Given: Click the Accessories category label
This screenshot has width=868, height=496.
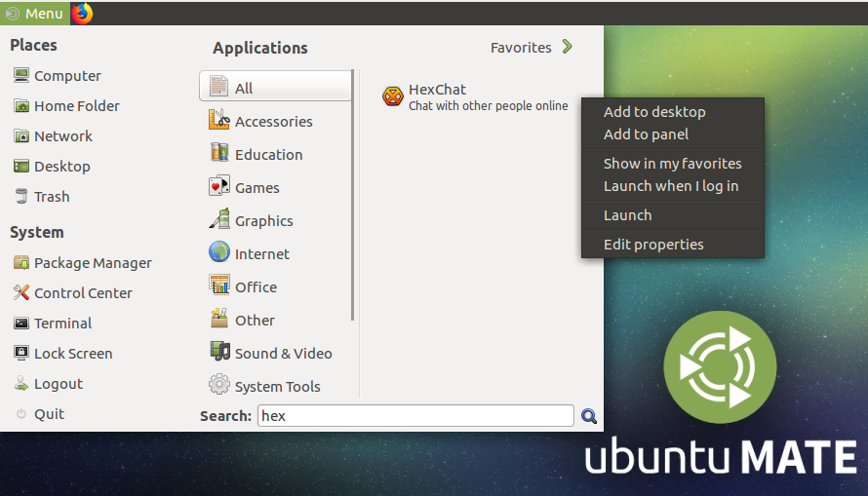Looking at the screenshot, I should coord(273,122).
